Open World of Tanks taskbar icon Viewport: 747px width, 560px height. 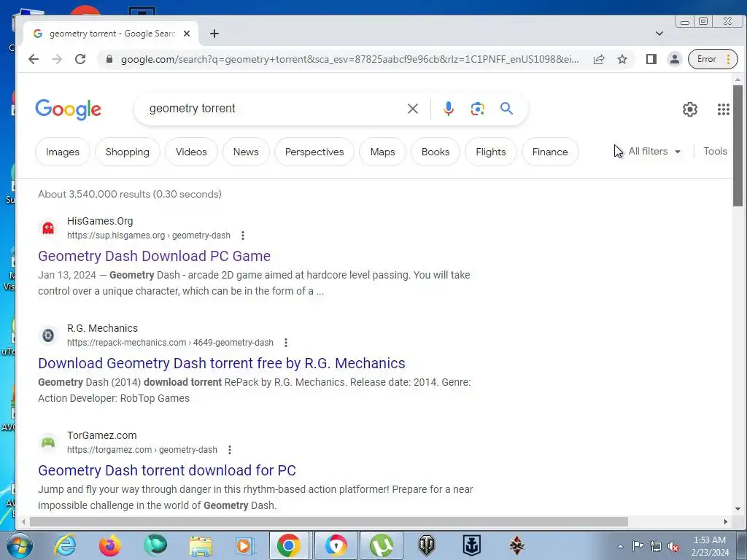(x=426, y=545)
